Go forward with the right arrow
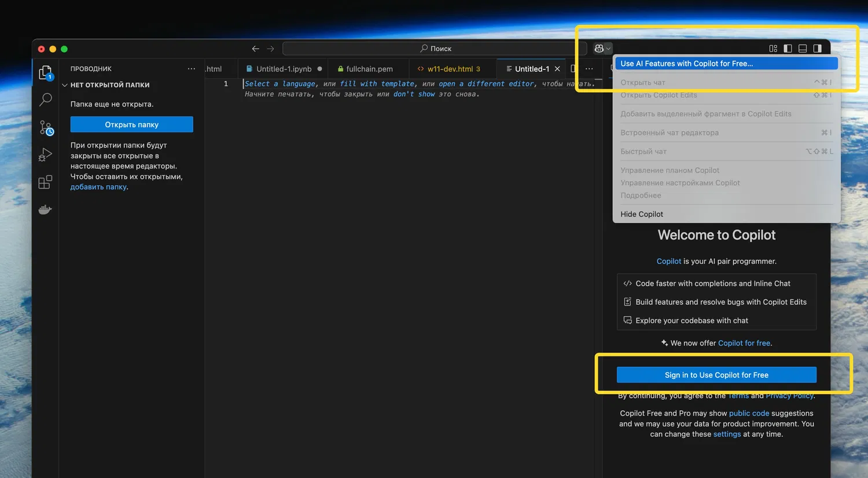This screenshot has width=868, height=478. click(270, 49)
